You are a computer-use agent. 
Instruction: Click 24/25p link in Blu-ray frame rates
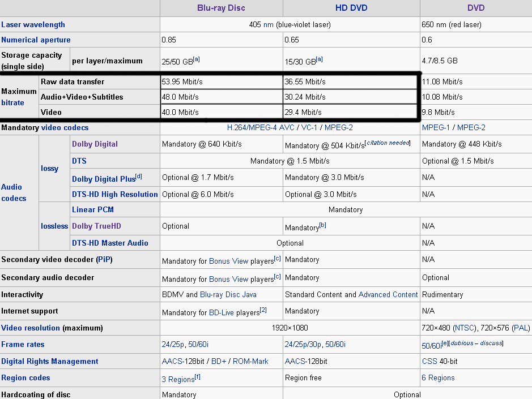tap(173, 345)
